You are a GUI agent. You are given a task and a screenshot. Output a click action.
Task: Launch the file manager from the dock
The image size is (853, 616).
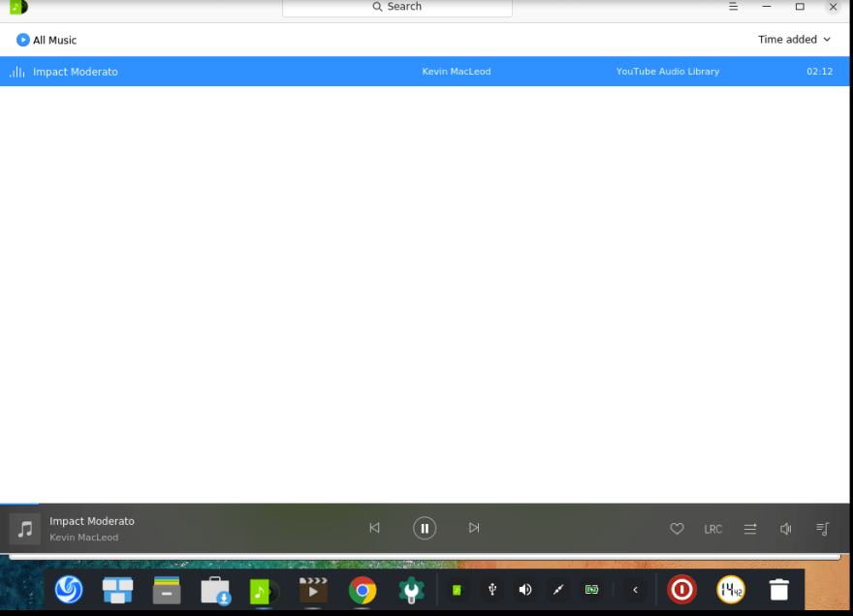point(167,590)
